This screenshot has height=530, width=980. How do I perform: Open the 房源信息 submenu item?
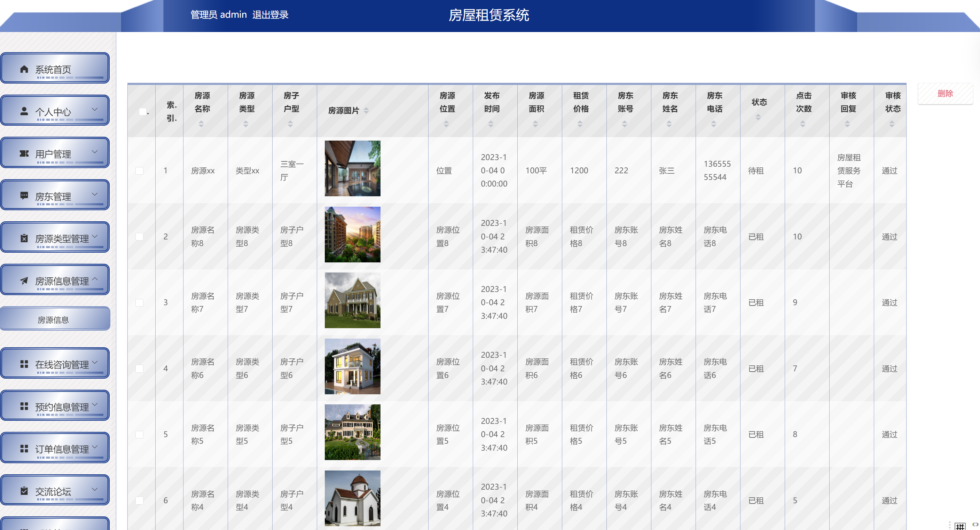coord(55,319)
